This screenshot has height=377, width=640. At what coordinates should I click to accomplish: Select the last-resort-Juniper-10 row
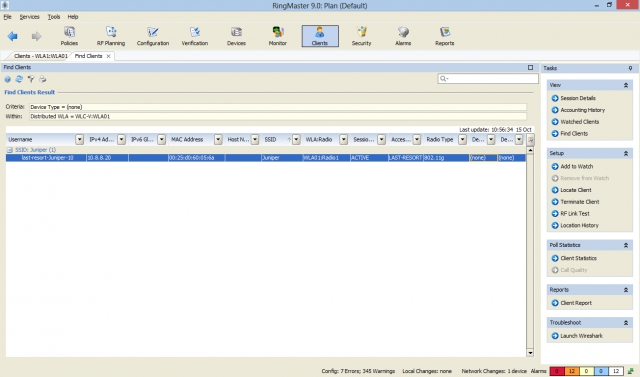tap(266, 157)
